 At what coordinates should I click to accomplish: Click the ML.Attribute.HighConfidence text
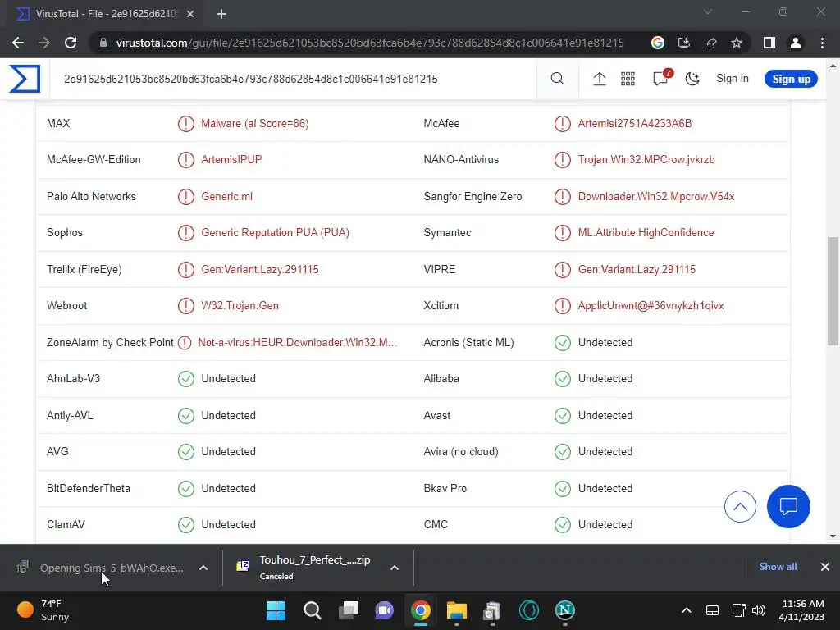click(x=646, y=232)
